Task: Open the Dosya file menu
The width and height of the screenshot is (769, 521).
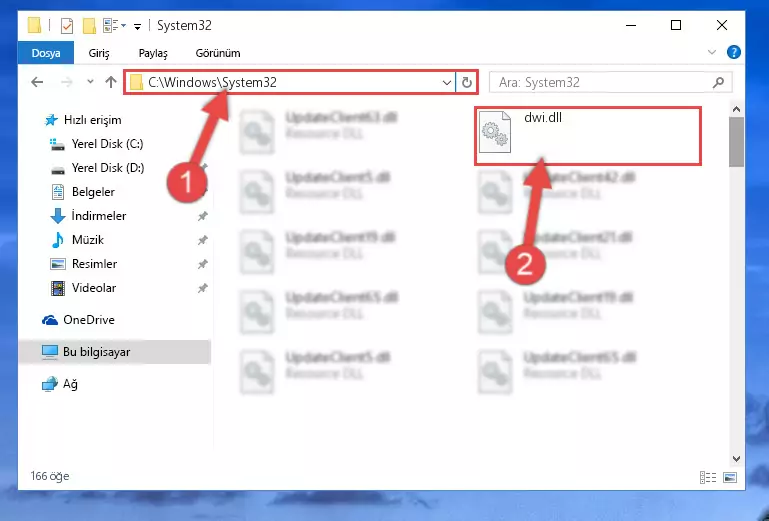Action: 46,53
